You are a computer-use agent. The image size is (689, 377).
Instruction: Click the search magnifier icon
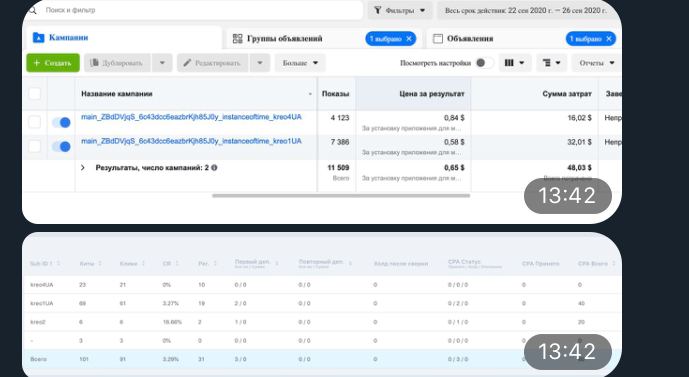(33, 10)
